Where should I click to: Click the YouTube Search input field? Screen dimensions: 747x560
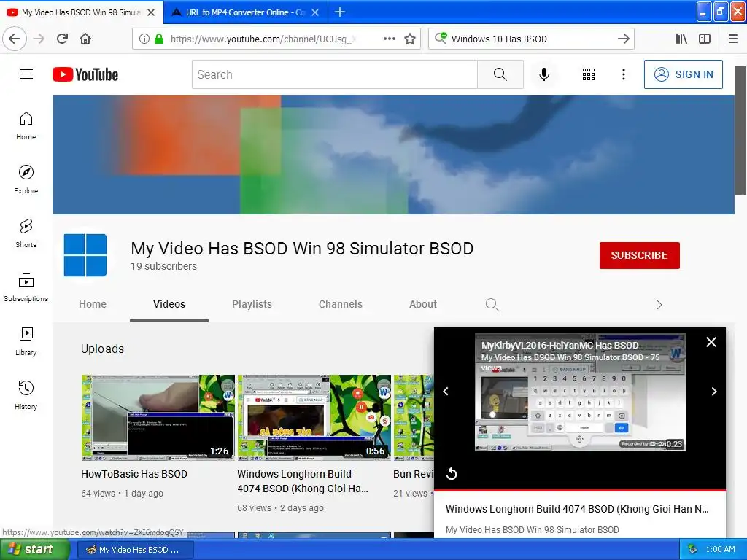point(334,74)
